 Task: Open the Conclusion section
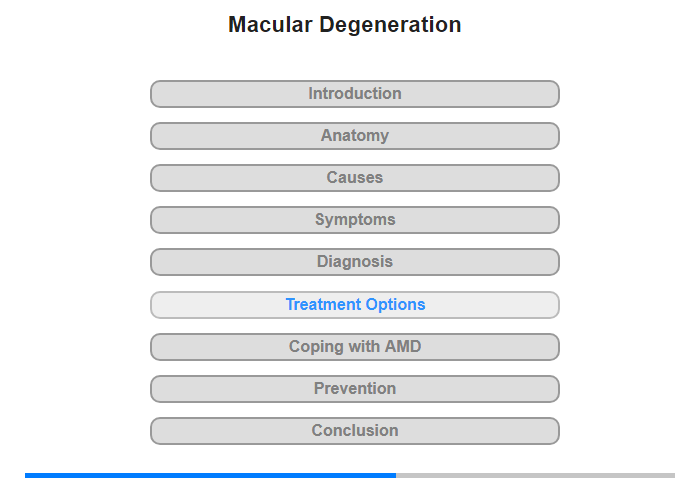(x=354, y=430)
